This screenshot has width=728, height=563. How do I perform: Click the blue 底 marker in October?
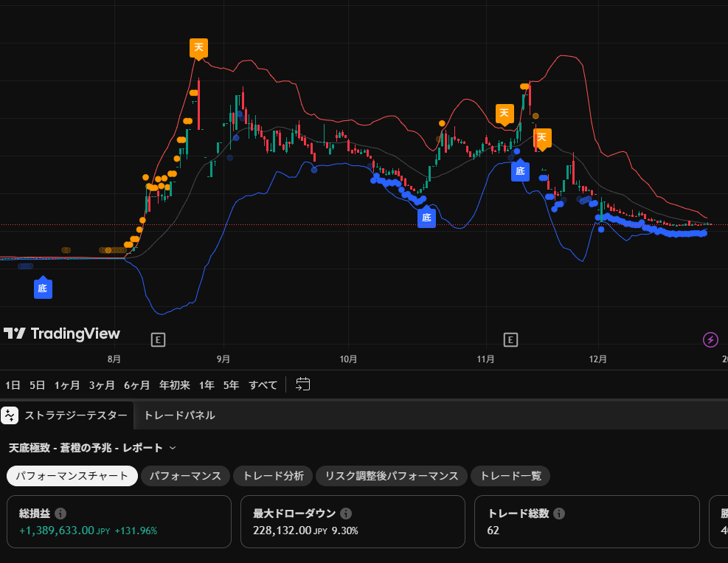[426, 217]
